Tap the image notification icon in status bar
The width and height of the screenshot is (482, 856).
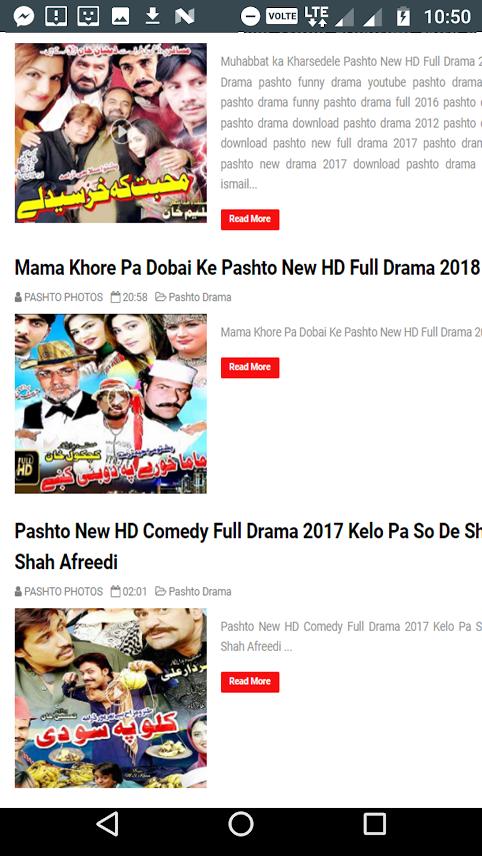[120, 16]
